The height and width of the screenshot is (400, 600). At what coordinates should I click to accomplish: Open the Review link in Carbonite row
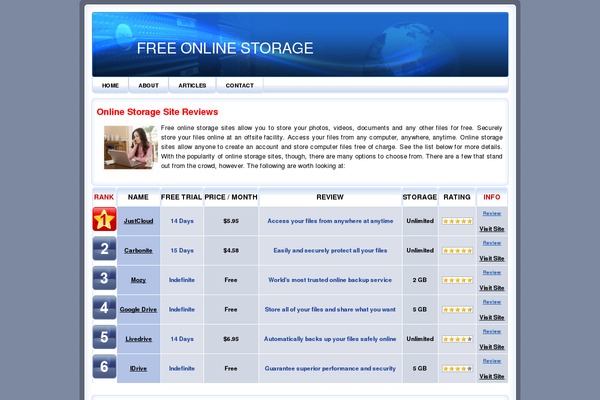492,243
